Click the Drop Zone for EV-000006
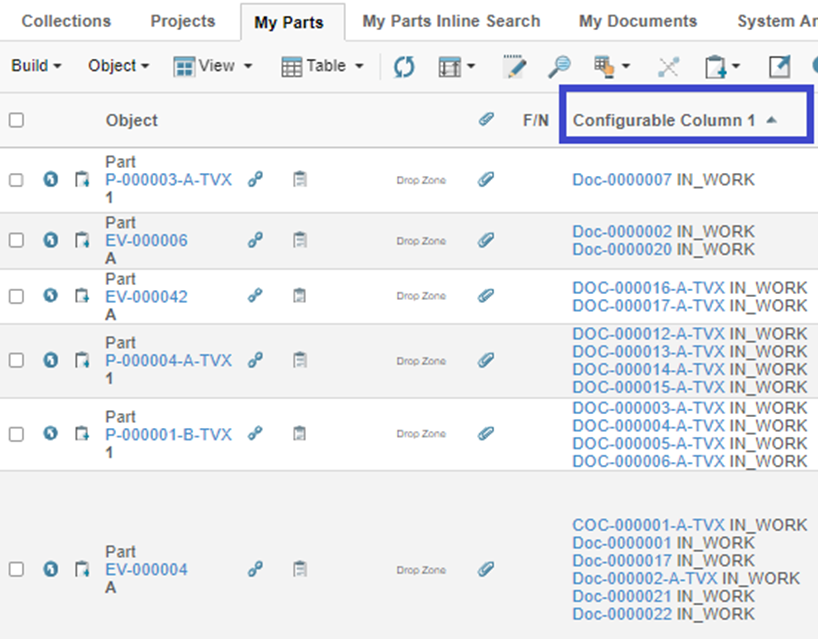Image resolution: width=818 pixels, height=639 pixels. click(421, 241)
